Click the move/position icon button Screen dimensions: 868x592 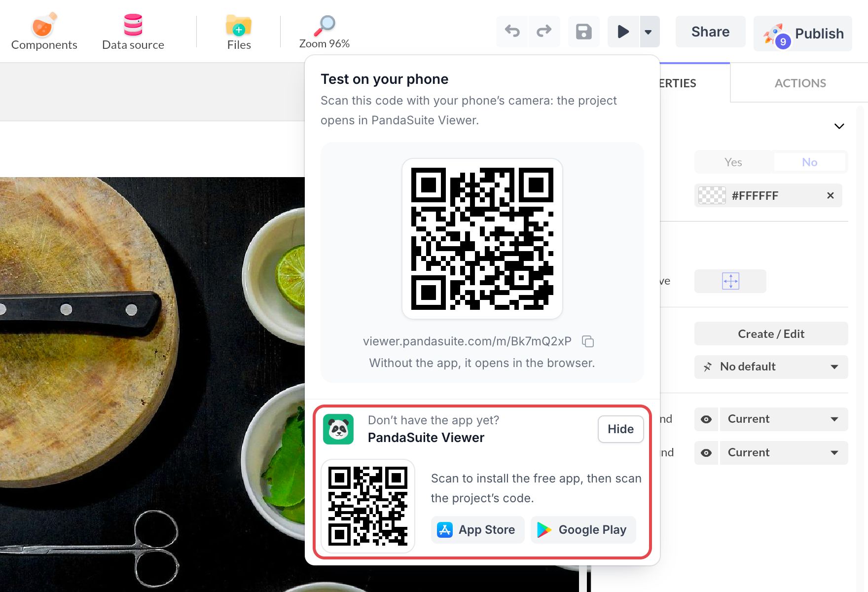730,281
